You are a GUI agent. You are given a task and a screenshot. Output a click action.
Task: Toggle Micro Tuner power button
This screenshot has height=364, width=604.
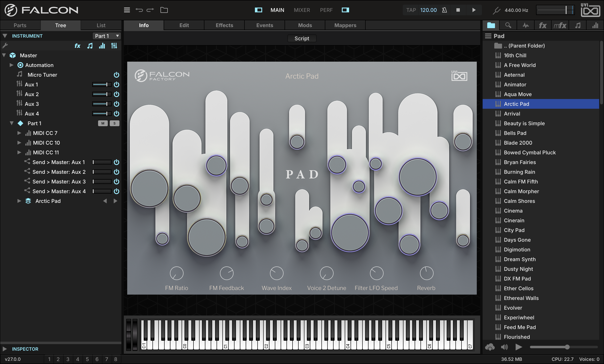click(117, 75)
